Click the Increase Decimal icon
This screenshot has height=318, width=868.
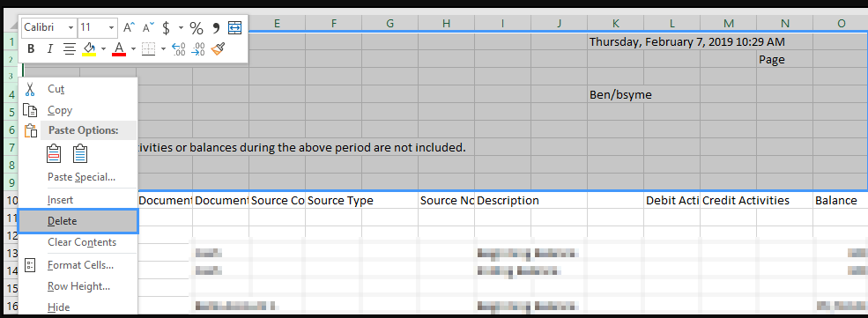(x=178, y=48)
